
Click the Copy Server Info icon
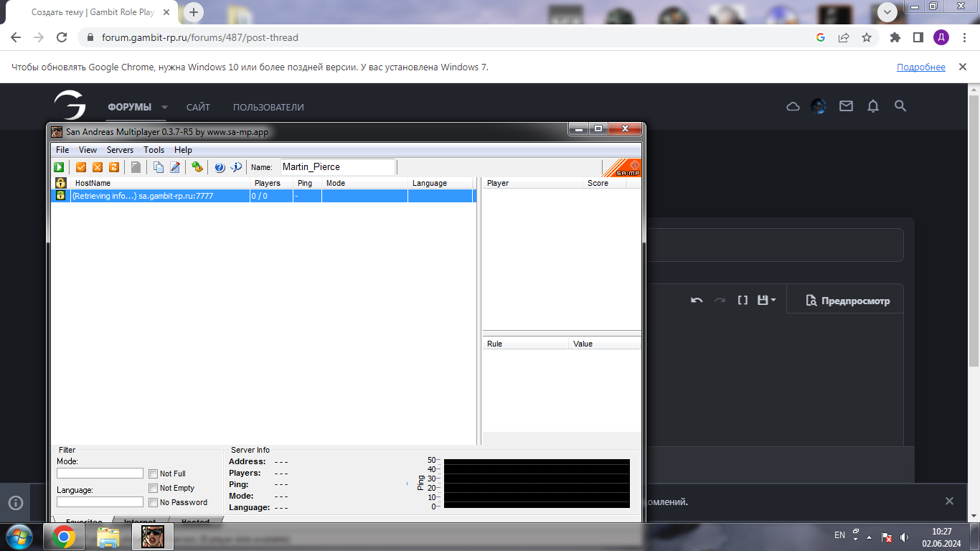[158, 167]
